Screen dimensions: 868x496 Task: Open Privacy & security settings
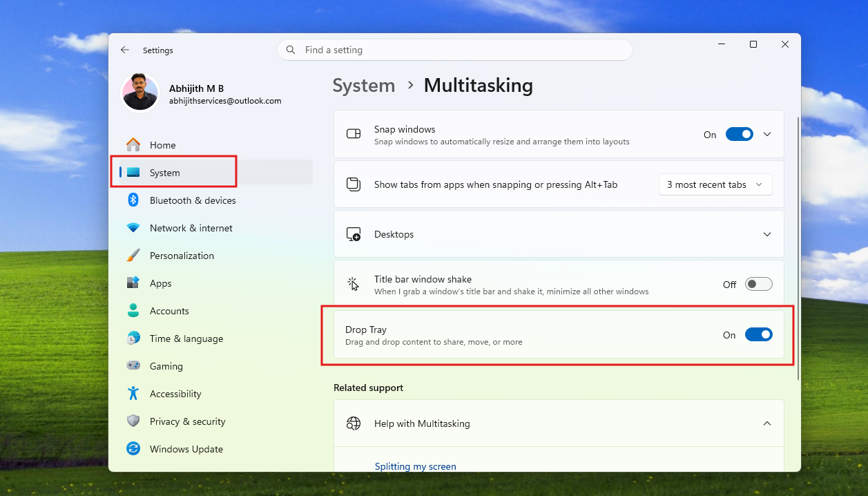click(187, 421)
